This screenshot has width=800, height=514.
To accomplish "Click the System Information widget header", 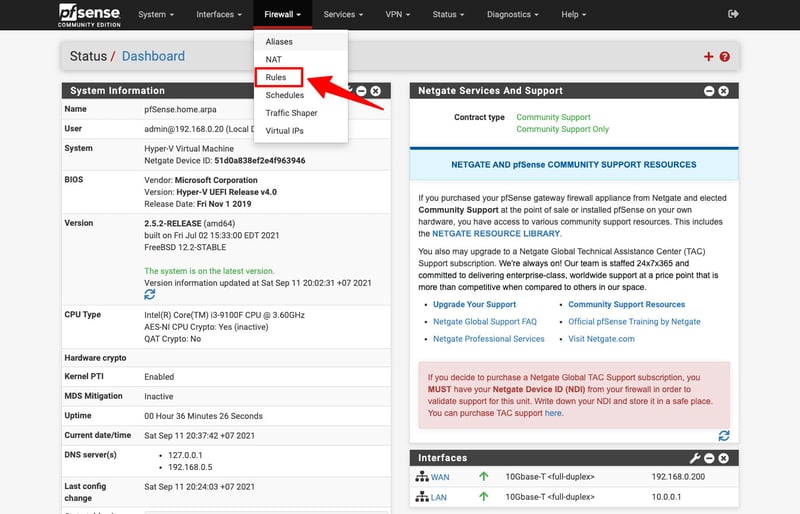I will [226, 91].
